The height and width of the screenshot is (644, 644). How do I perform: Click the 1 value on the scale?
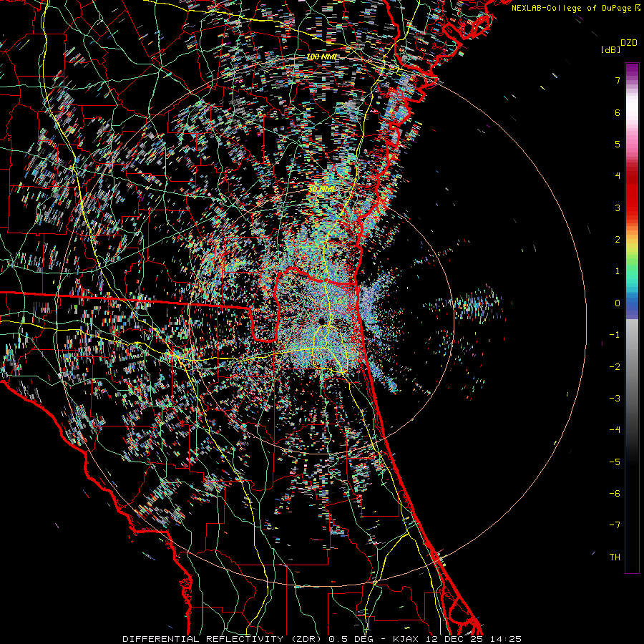click(618, 271)
